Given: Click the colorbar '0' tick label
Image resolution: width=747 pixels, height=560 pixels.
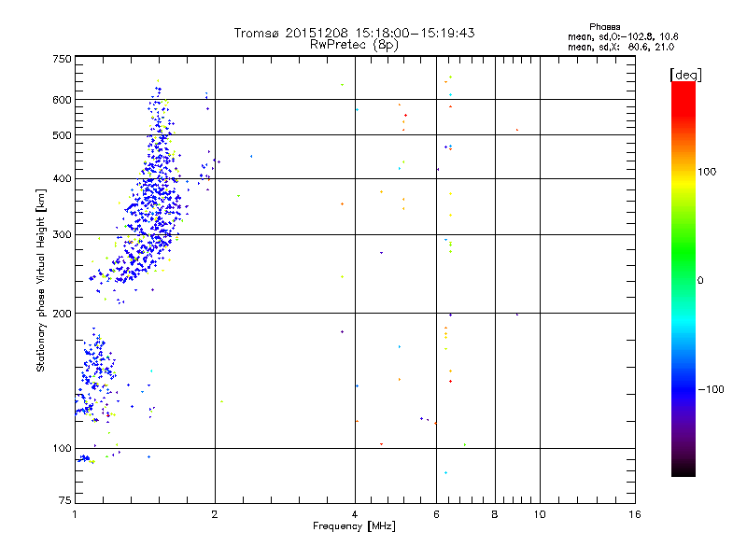Looking at the screenshot, I should tap(699, 281).
